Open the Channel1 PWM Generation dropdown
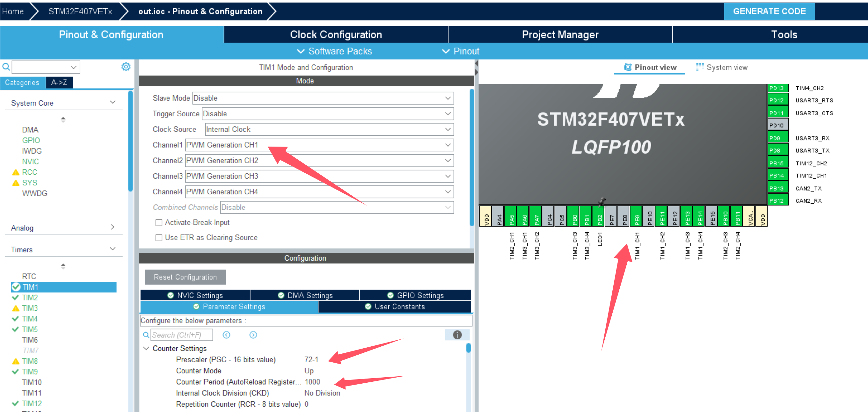 [x=319, y=145]
